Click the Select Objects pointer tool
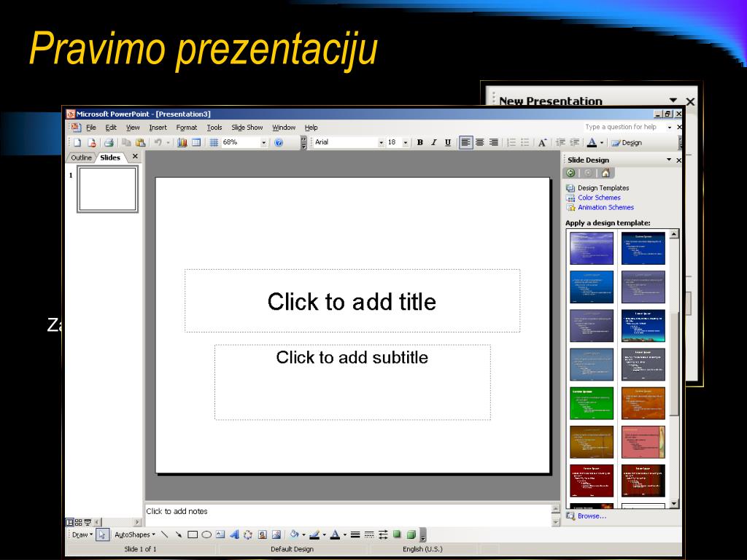This screenshot has width=747, height=560. pyautogui.click(x=102, y=534)
